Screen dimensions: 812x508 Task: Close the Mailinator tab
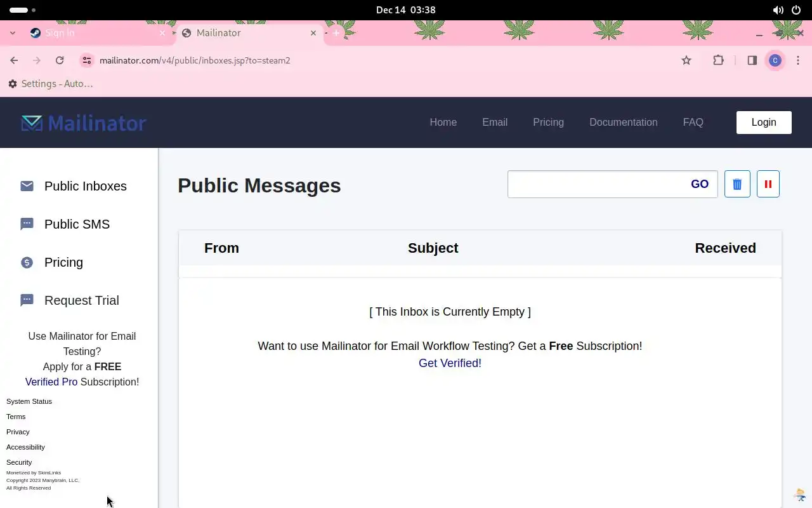(x=313, y=33)
